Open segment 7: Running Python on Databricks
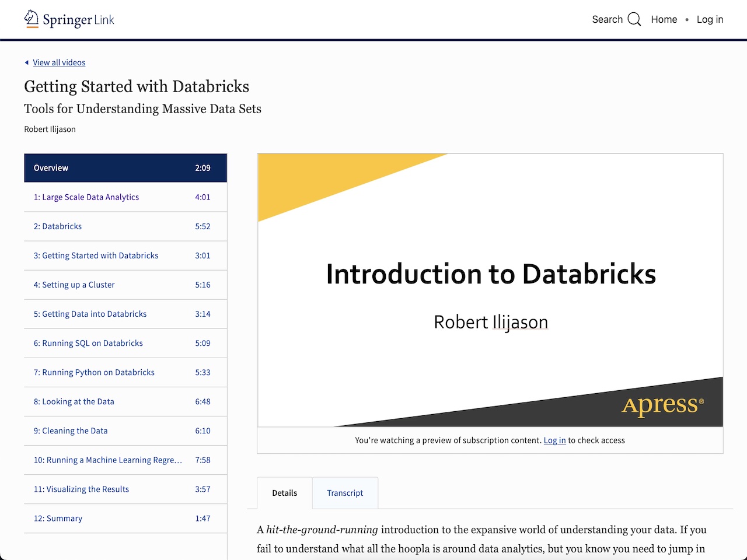The width and height of the screenshot is (747, 560). tap(125, 372)
